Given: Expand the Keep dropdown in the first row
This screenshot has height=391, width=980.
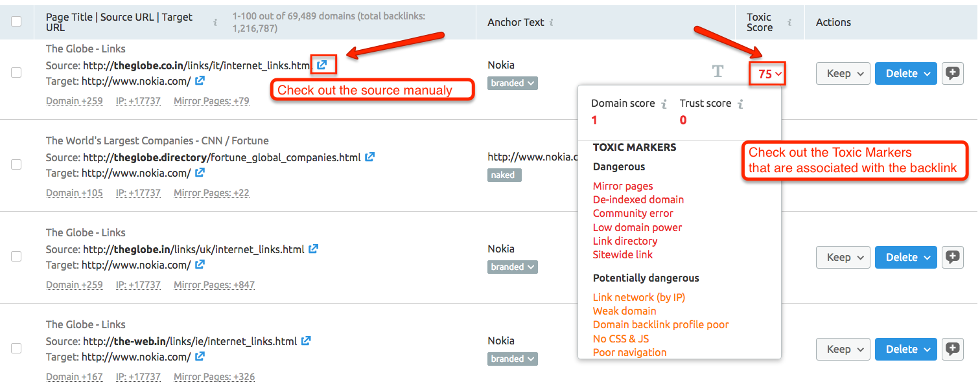Looking at the screenshot, I should (843, 73).
